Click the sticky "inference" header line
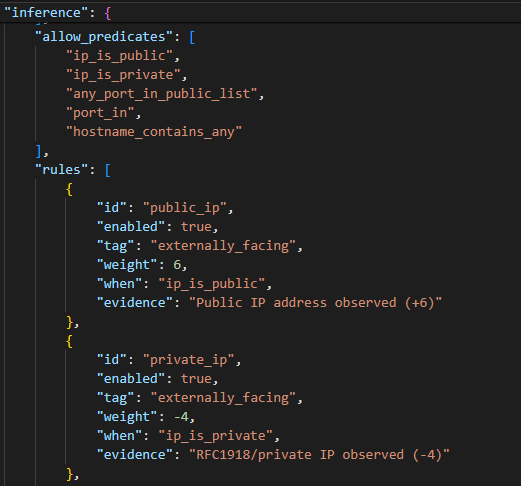The height and width of the screenshot is (486, 521). tap(260, 13)
